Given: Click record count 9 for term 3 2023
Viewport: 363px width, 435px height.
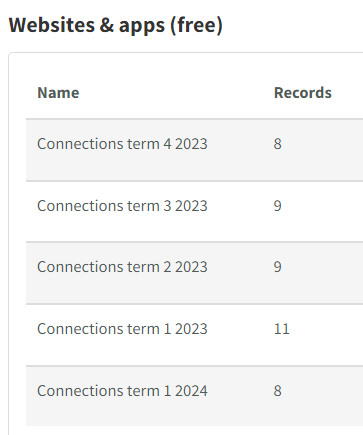Looking at the screenshot, I should coord(278,206).
